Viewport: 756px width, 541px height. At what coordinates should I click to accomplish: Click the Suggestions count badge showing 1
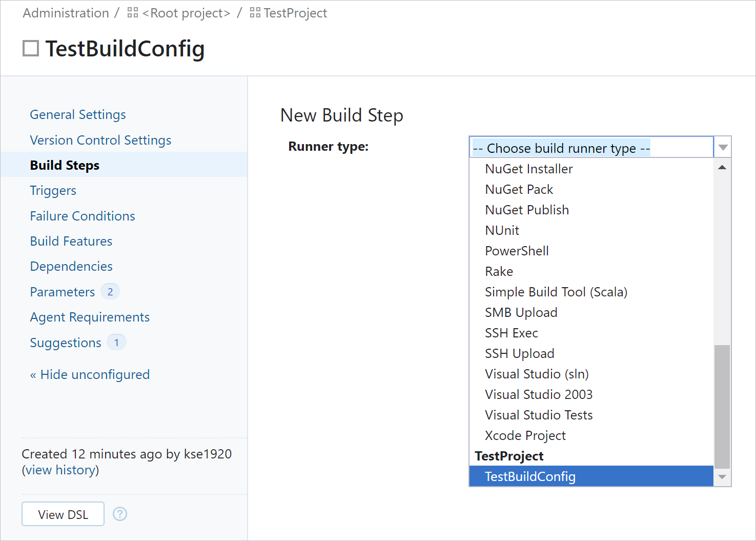point(116,342)
